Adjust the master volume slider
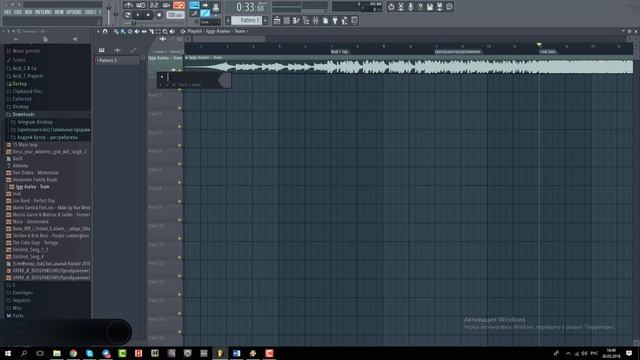 (x=109, y=13)
